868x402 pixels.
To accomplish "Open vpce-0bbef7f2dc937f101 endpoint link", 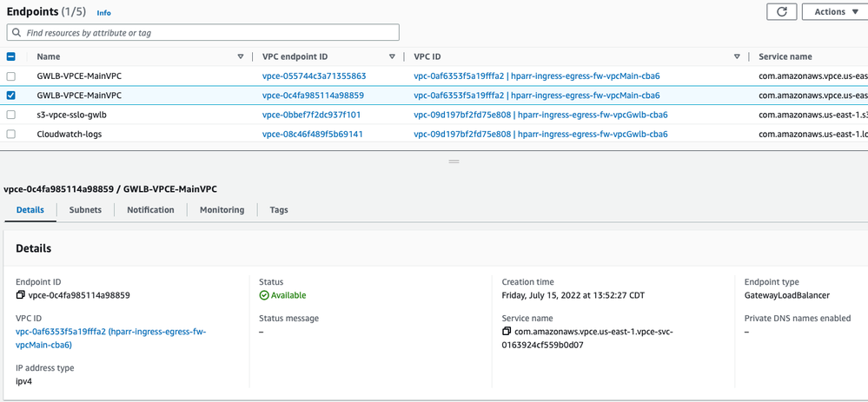I will [311, 115].
